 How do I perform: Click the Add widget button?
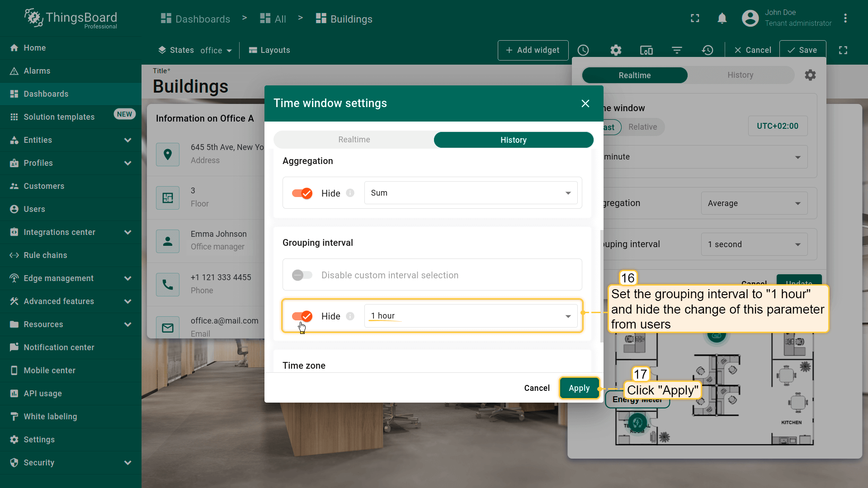tap(533, 50)
